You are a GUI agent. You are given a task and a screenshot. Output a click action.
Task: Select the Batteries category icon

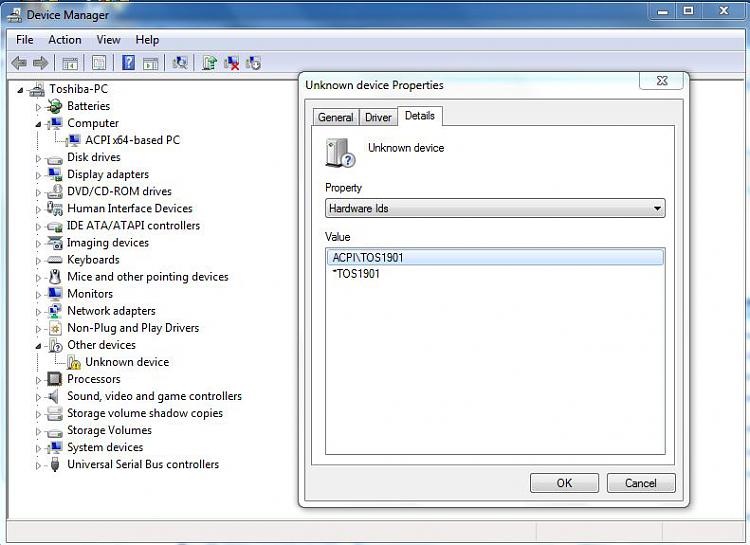[55, 106]
